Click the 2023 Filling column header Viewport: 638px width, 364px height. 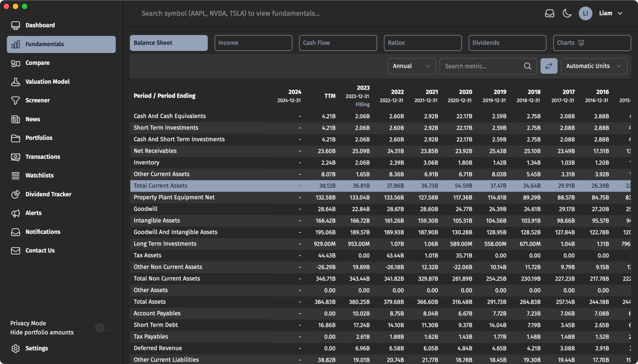358,96
